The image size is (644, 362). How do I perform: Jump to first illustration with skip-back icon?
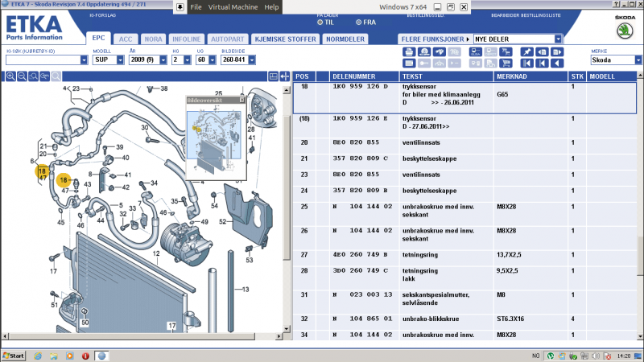526,63
